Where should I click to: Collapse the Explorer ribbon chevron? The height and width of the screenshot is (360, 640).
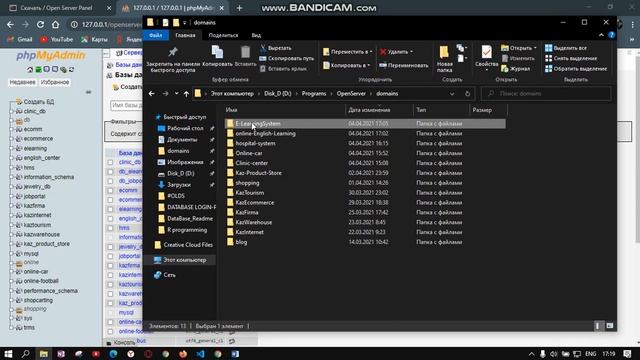[601, 35]
